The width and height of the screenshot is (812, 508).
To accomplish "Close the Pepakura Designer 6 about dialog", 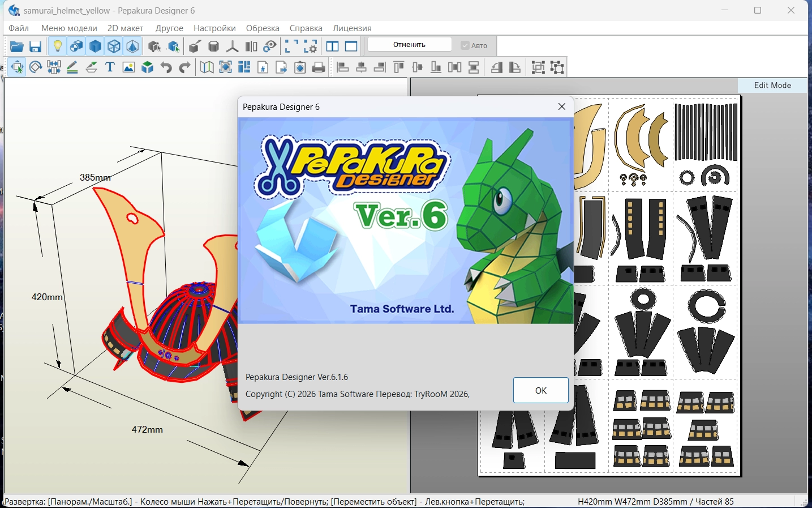I will pos(561,106).
